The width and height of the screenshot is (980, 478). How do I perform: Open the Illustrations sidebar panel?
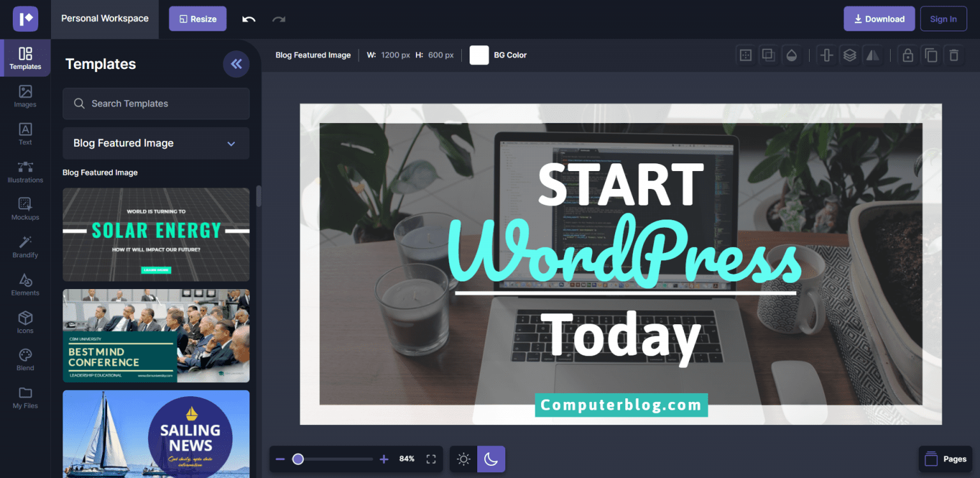[26, 172]
